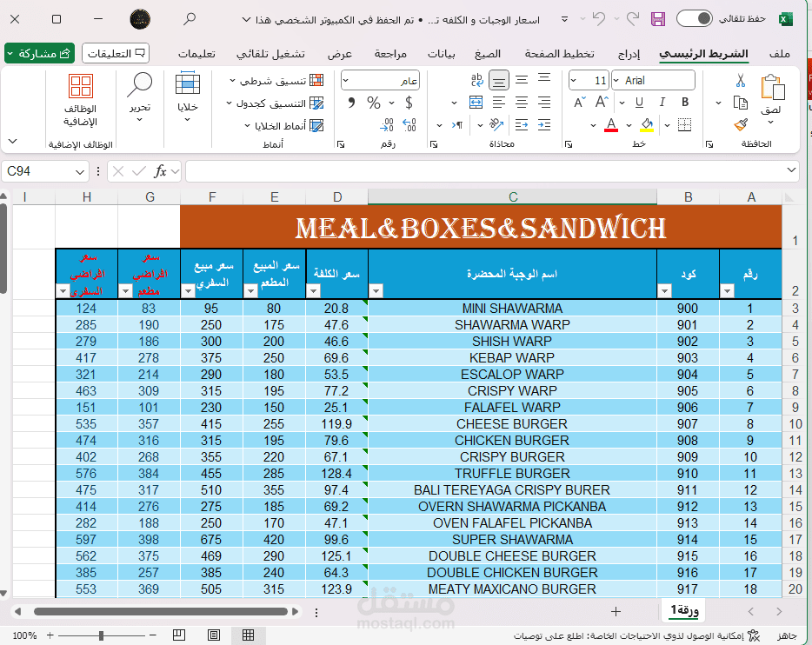Image resolution: width=812 pixels, height=645 pixels.
Task: Switch to Page Layout view in status bar
Action: (x=213, y=635)
